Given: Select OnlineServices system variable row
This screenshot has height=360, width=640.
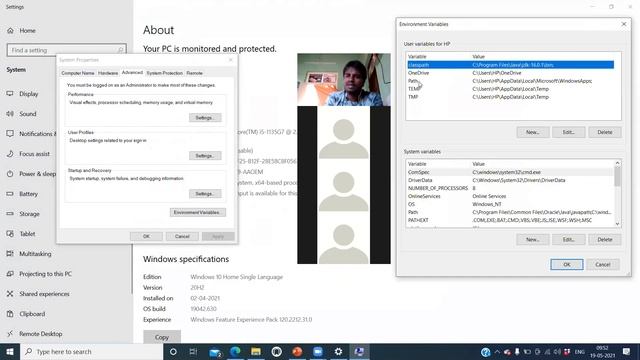Looking at the screenshot, I should (510, 196).
